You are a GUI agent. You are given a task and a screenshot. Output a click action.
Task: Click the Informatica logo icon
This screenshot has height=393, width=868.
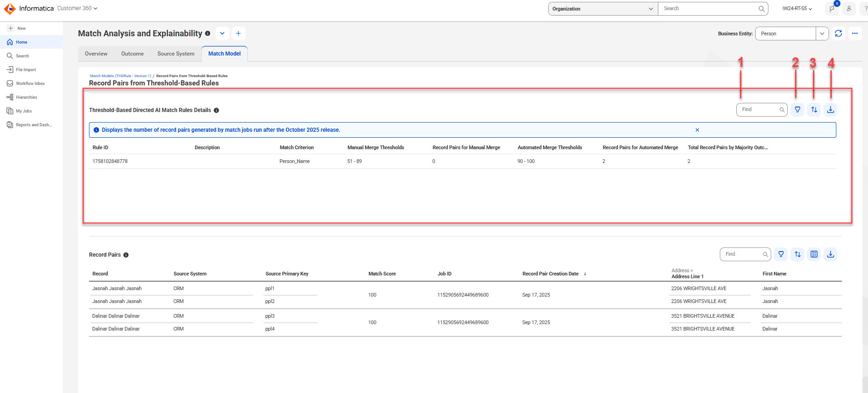(10, 8)
